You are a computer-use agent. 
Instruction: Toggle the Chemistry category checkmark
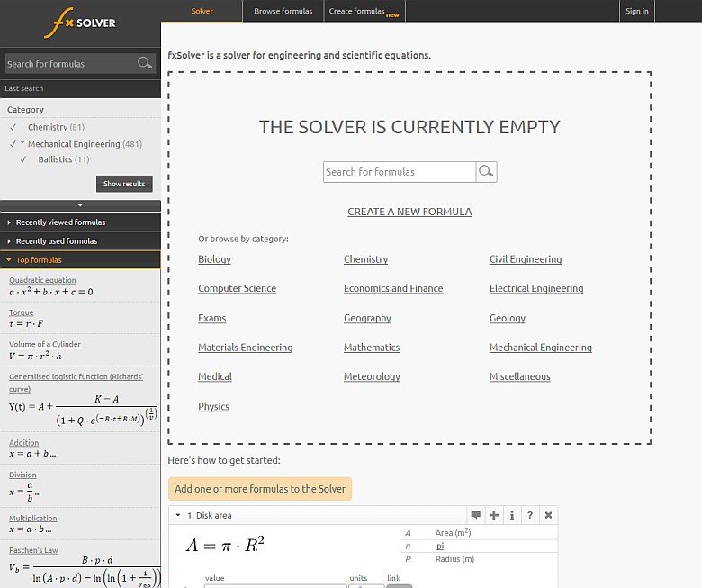coord(13,127)
